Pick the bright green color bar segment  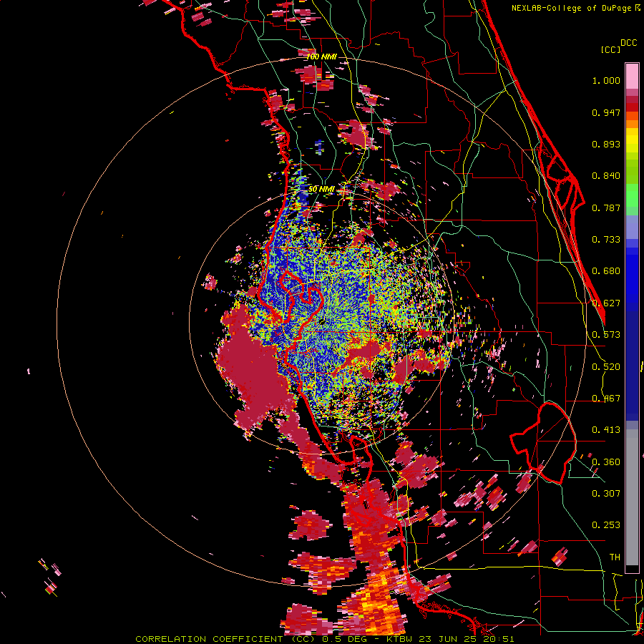pos(632,195)
